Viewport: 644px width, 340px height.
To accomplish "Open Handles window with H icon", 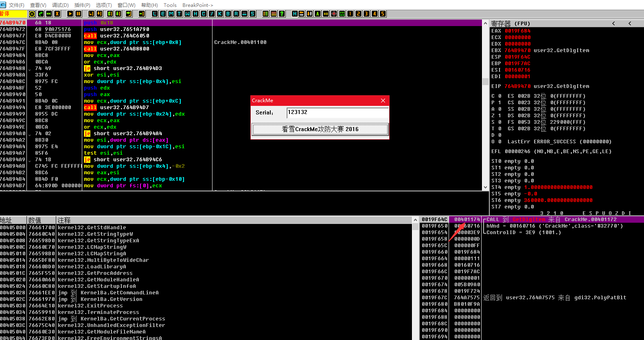I will coord(195,14).
